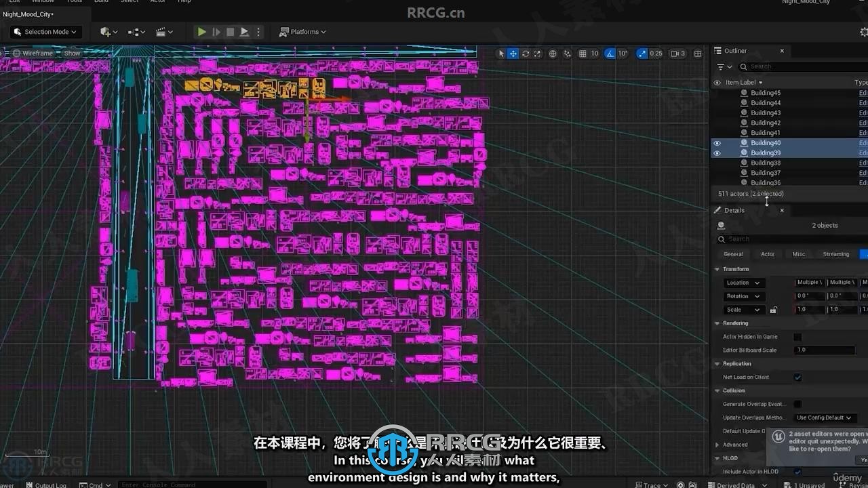This screenshot has width=868, height=488.
Task: Select Building45 in Outliner
Action: [766, 93]
